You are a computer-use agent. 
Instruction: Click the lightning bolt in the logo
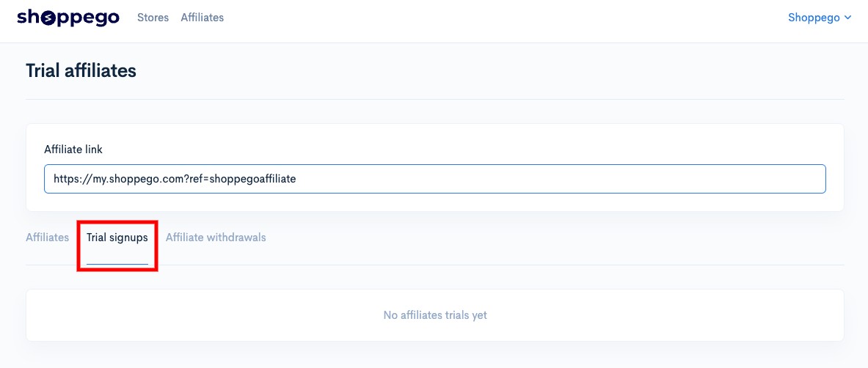(49, 19)
